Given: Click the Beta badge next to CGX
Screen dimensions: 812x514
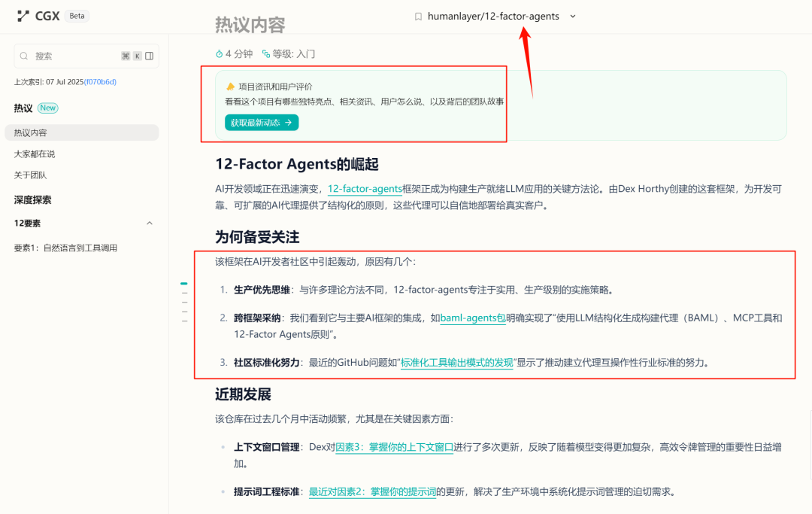Looking at the screenshot, I should [x=77, y=16].
